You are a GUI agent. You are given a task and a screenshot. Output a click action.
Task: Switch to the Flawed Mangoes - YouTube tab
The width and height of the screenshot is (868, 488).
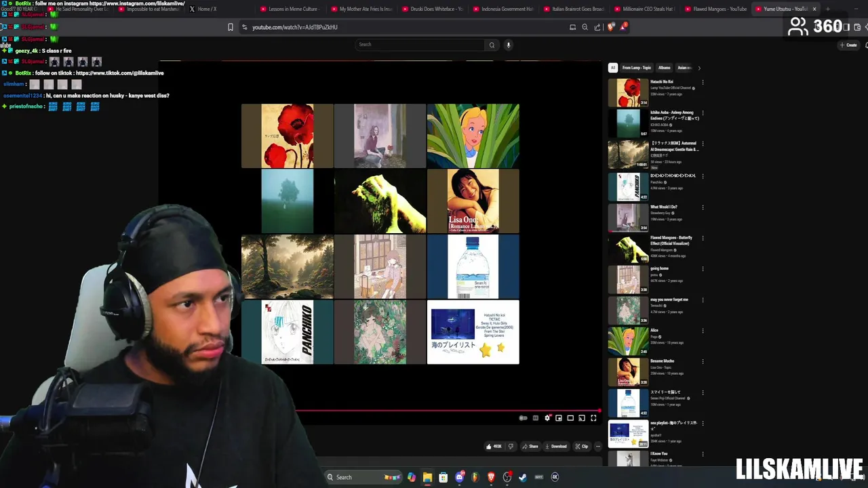[716, 9]
